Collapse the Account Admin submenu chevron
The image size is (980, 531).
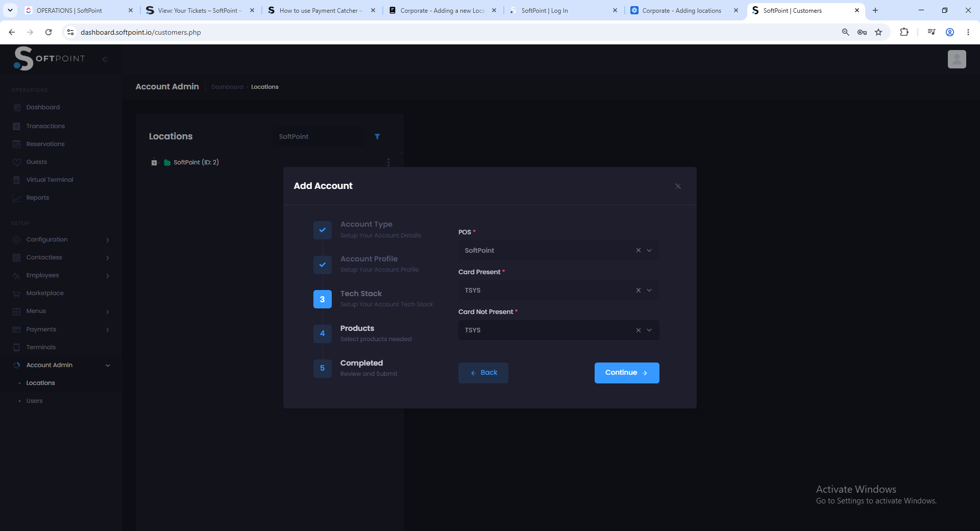[x=108, y=366]
